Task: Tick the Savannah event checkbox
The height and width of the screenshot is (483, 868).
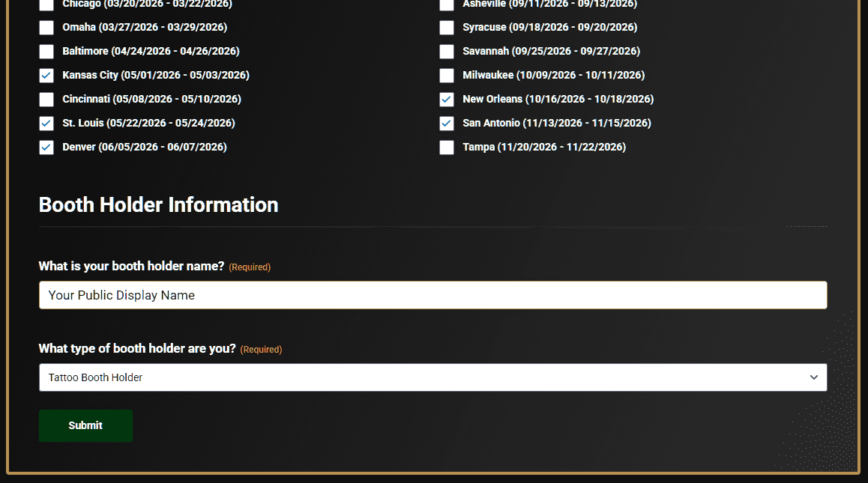Action: (447, 52)
